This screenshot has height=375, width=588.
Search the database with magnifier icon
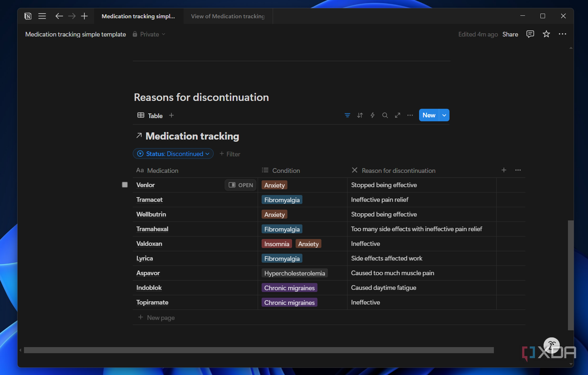385,115
